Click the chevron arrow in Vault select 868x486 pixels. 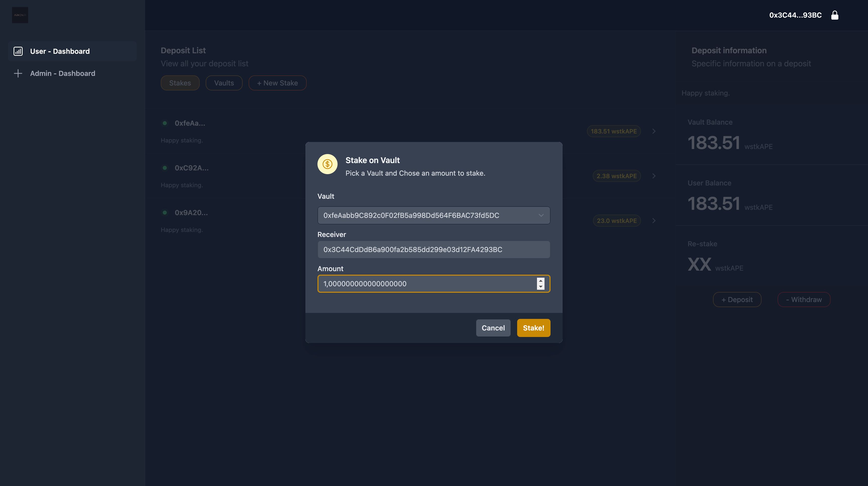[x=541, y=215]
